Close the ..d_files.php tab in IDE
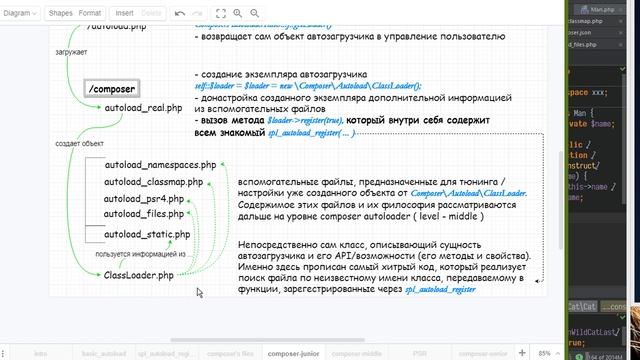The height and width of the screenshot is (360, 640). (x=621, y=45)
